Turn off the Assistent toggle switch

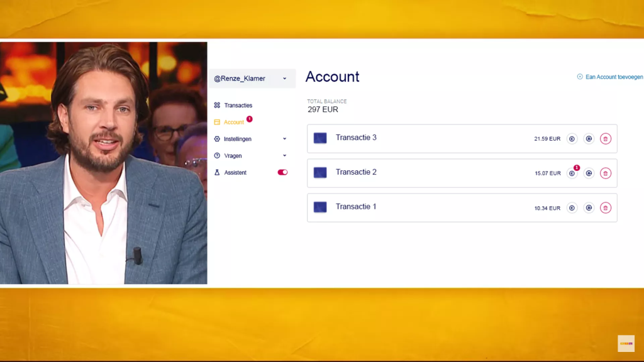pos(282,172)
